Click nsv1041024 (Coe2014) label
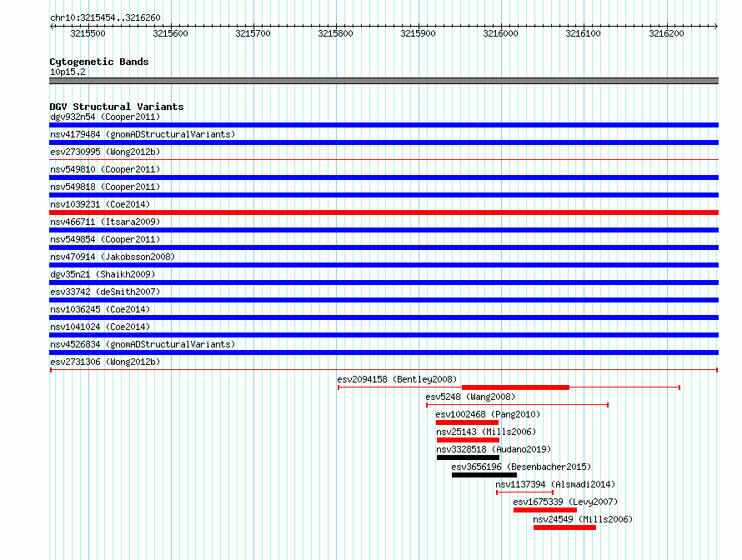 (x=100, y=327)
